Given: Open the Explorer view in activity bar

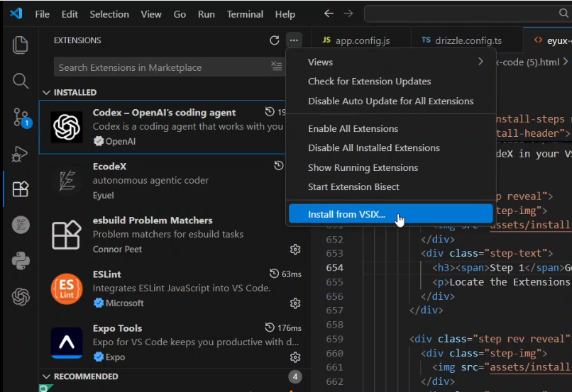Looking at the screenshot, I should tap(21, 45).
